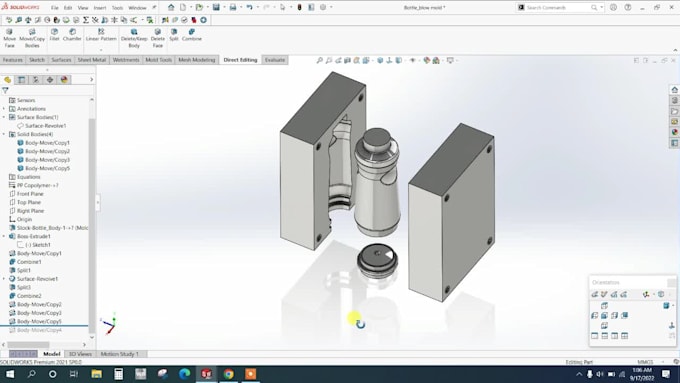Start a Linear Pattern
The height and width of the screenshot is (383, 680).
[x=101, y=35]
